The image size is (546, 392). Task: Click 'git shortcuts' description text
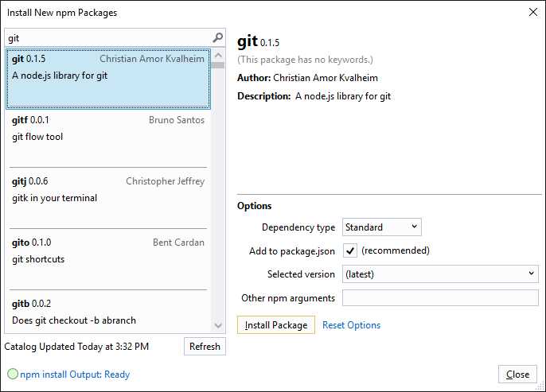click(x=38, y=259)
